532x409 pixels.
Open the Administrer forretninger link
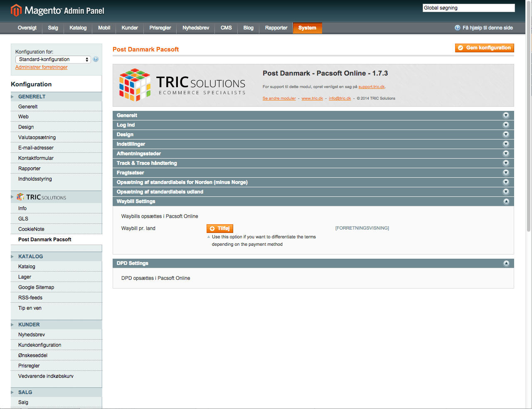click(41, 67)
